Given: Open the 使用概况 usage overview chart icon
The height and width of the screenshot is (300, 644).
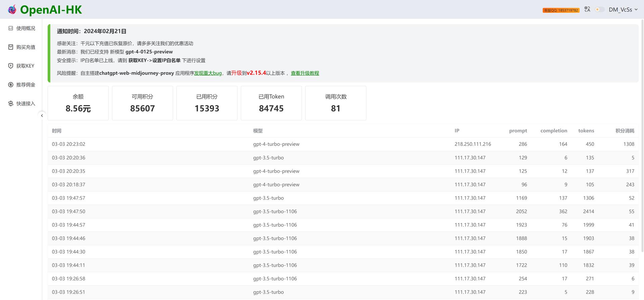Looking at the screenshot, I should [11, 28].
